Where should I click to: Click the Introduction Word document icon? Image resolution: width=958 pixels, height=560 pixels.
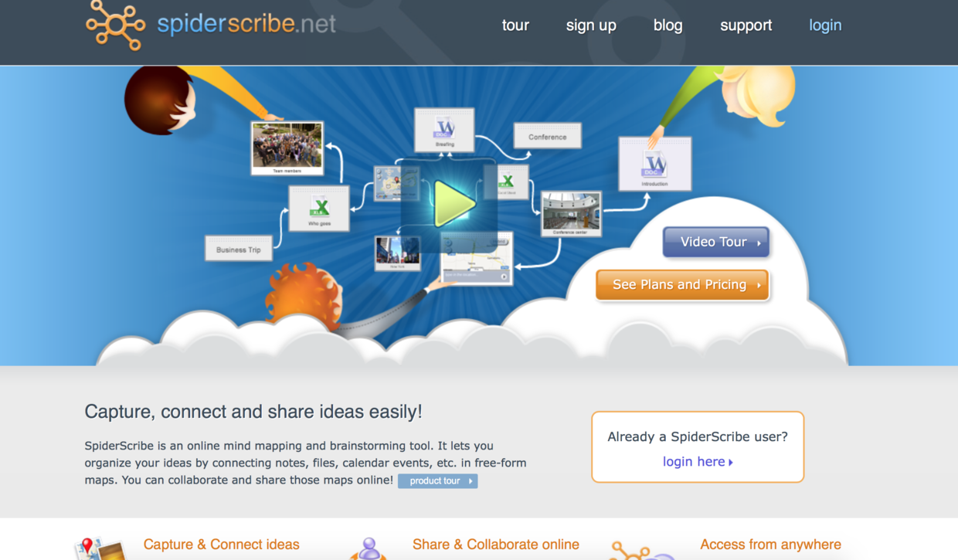[x=654, y=164]
